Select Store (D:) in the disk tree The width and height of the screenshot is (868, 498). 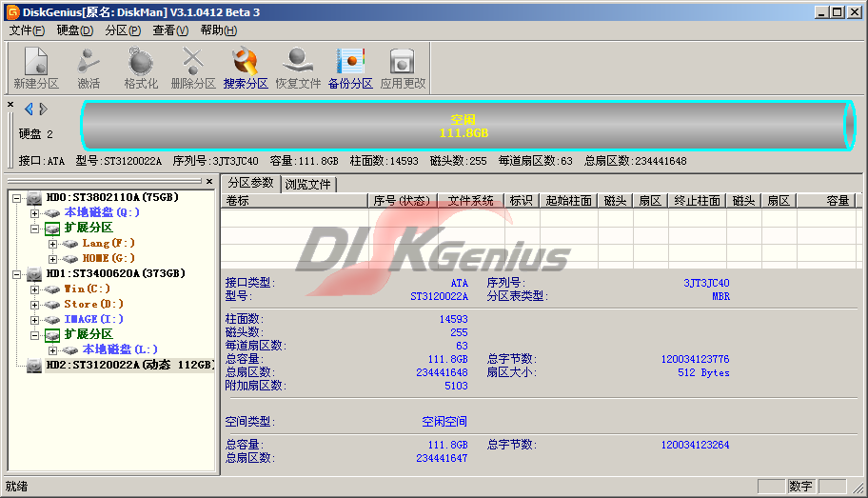point(93,304)
